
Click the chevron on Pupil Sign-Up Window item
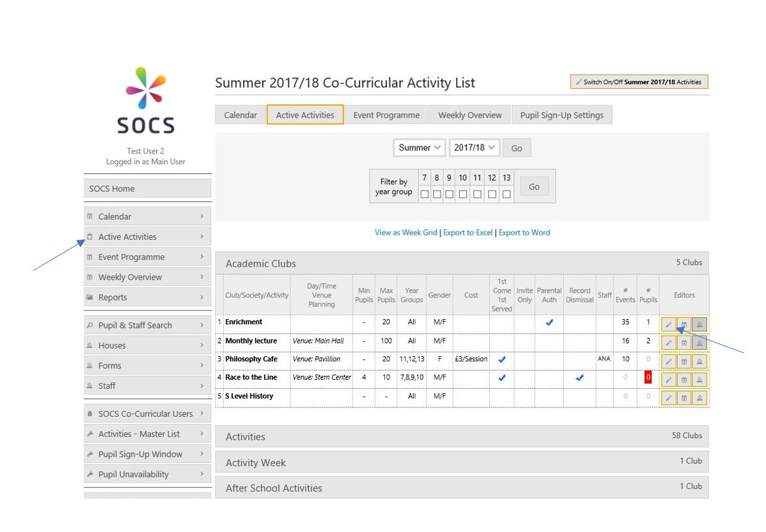click(202, 454)
